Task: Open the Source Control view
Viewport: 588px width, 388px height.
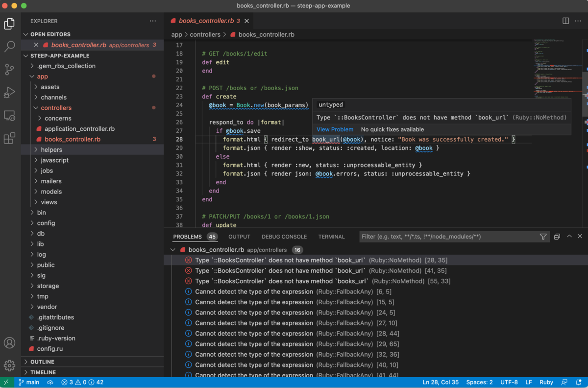Action: point(9,70)
